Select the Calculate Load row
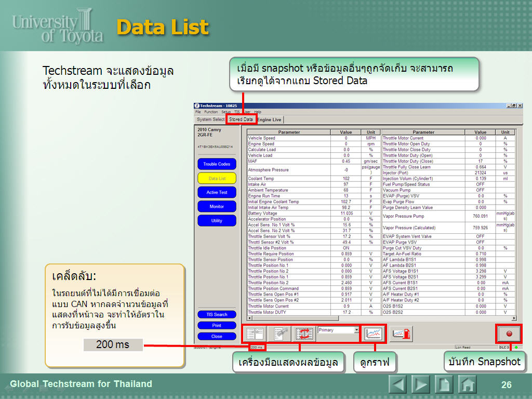Screen dimensions: 532x399 click(x=314, y=150)
